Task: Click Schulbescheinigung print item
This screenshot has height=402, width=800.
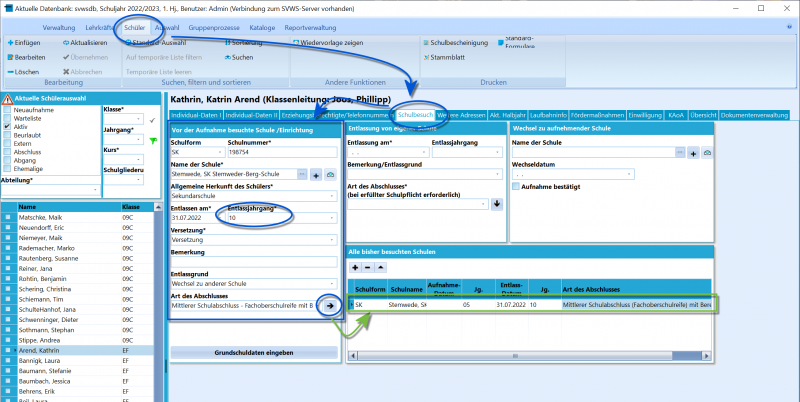Action: click(x=456, y=43)
